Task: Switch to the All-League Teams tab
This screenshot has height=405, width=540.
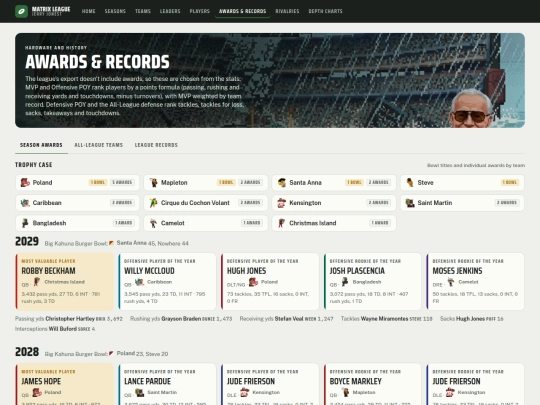Action: coord(98,145)
